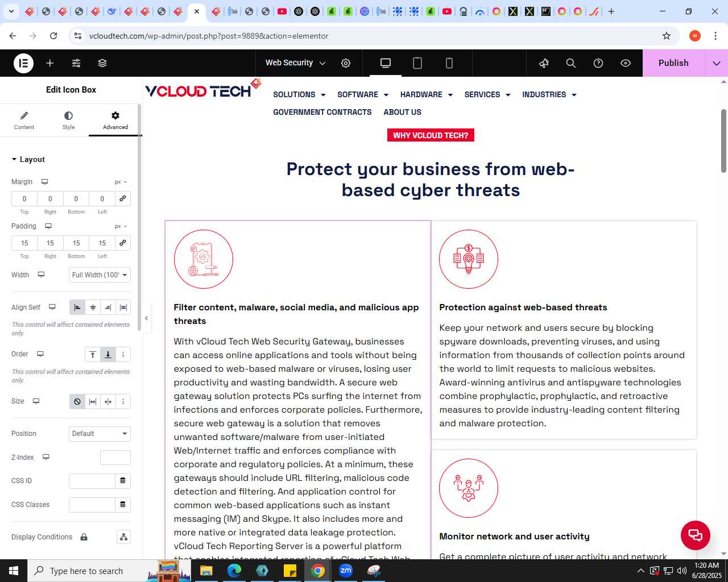728x582 pixels.
Task: Reload the page in Chrome
Action: pyautogui.click(x=53, y=36)
